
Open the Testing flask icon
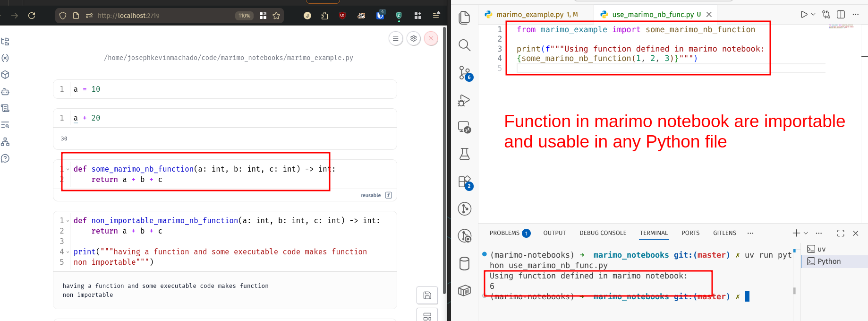coord(465,154)
